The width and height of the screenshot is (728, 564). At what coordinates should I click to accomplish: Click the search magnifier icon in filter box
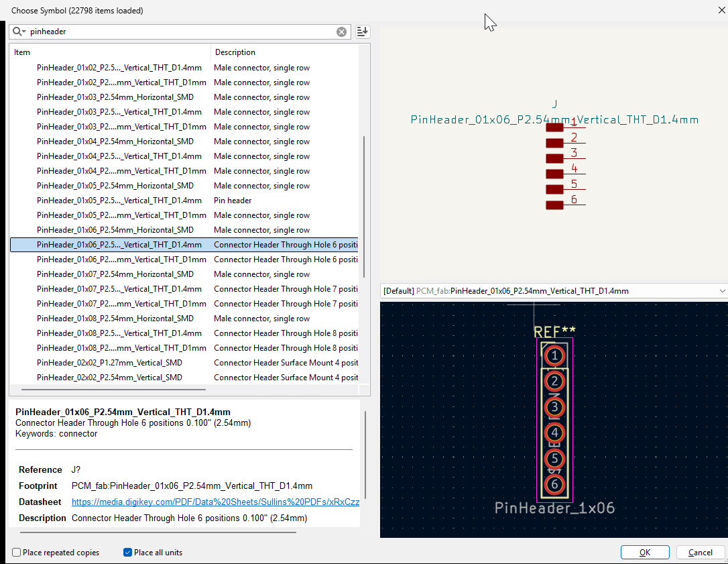[19, 32]
